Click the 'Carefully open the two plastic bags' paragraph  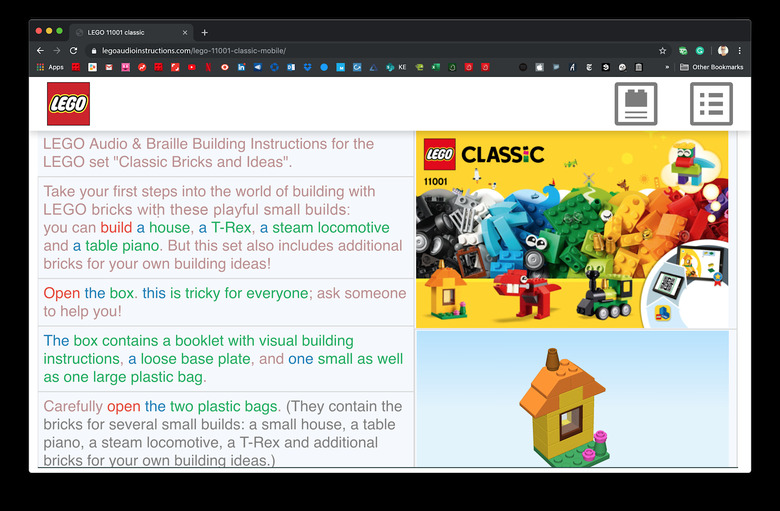(x=222, y=433)
